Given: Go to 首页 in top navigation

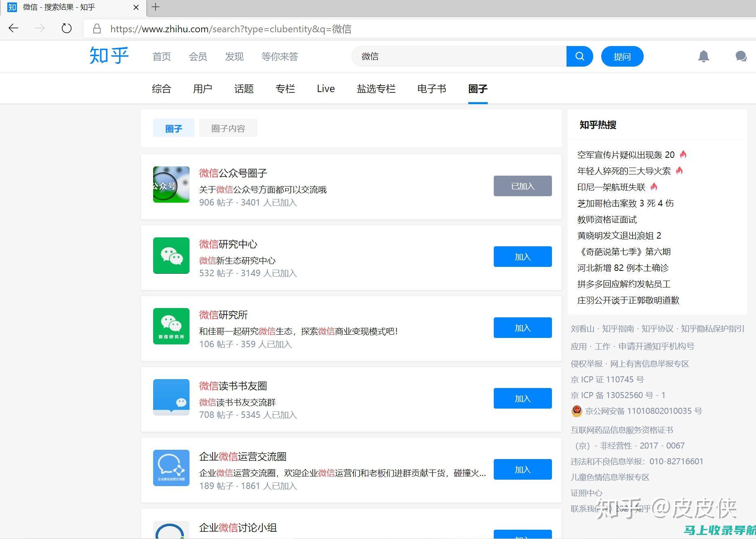Looking at the screenshot, I should pos(162,57).
